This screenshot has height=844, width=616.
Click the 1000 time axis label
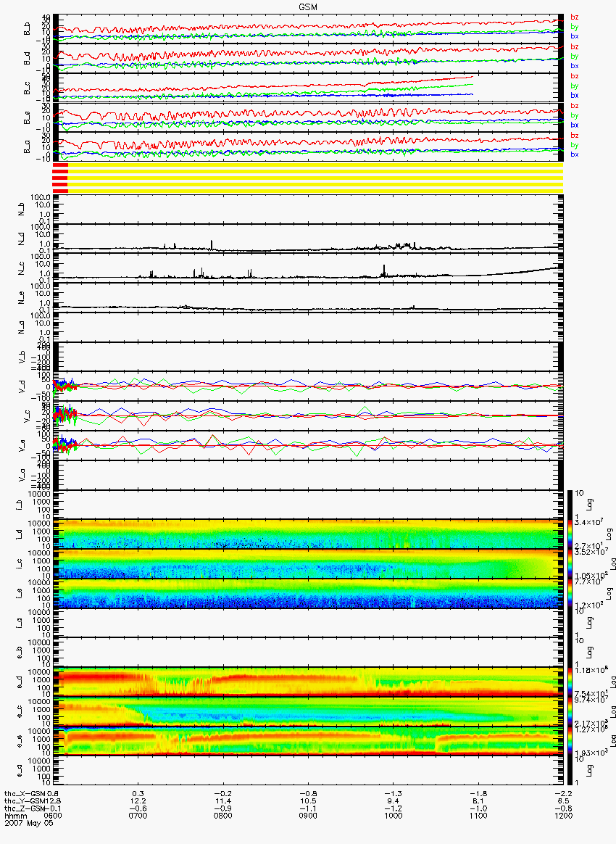pyautogui.click(x=394, y=816)
